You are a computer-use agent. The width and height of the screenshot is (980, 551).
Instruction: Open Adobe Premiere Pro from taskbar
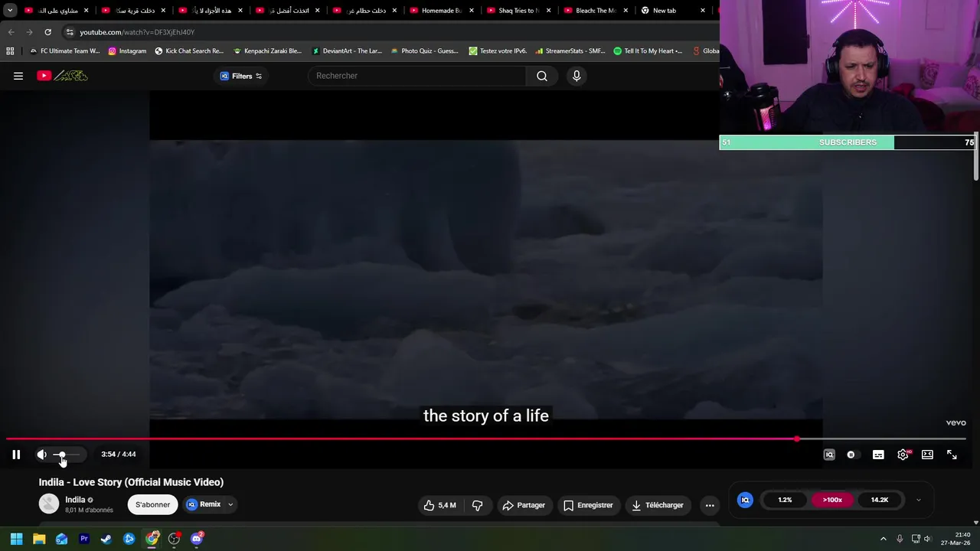[x=84, y=539]
